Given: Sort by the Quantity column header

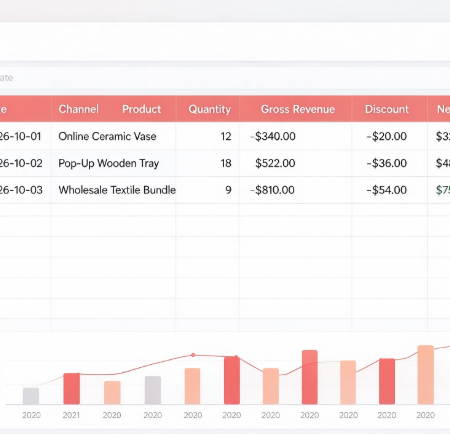Looking at the screenshot, I should [209, 109].
